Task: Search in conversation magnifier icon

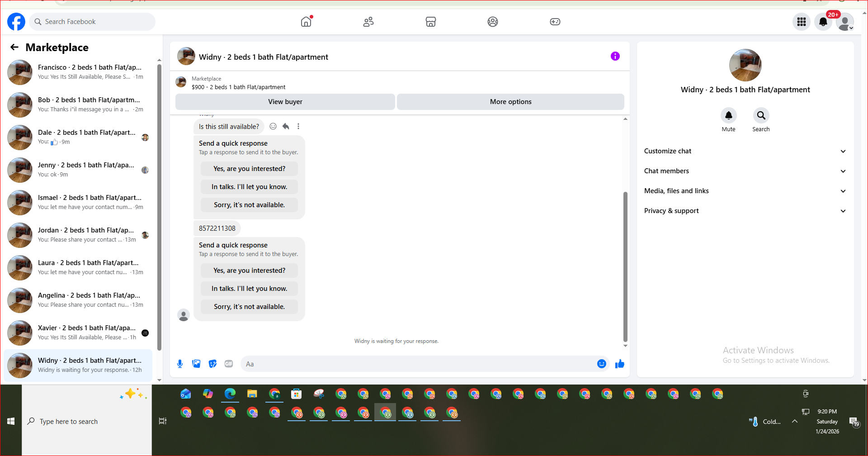Action: (x=761, y=115)
